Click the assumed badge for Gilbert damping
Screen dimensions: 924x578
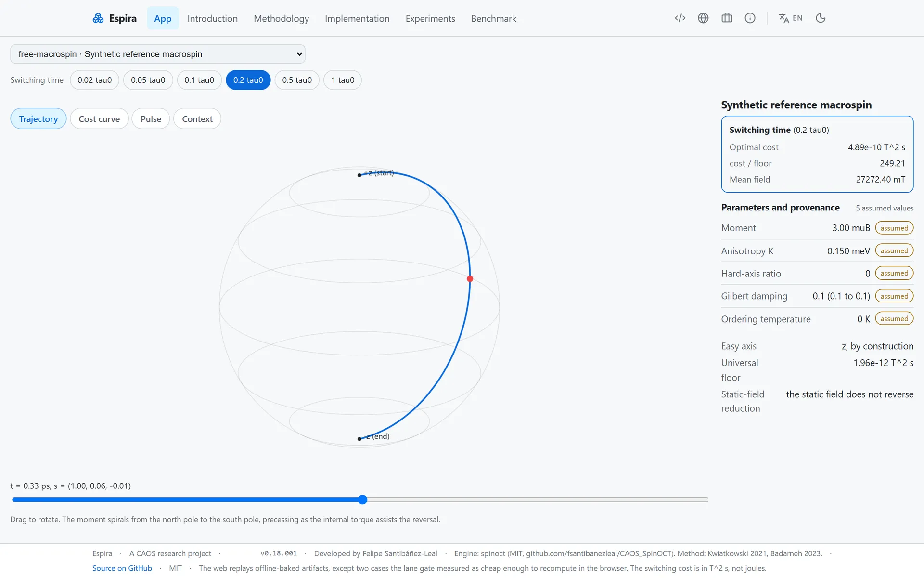point(894,296)
